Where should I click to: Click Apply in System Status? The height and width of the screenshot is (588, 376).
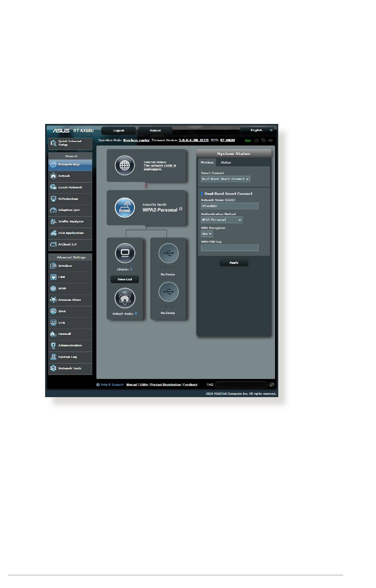point(234,263)
